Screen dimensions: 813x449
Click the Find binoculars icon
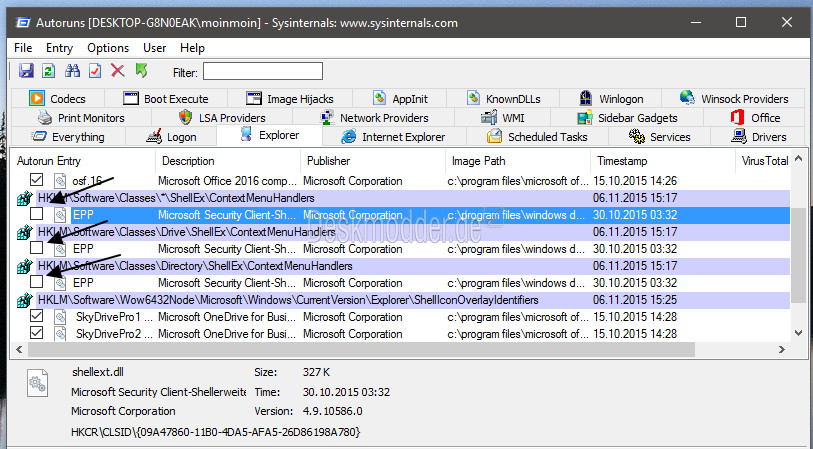pyautogui.click(x=72, y=71)
